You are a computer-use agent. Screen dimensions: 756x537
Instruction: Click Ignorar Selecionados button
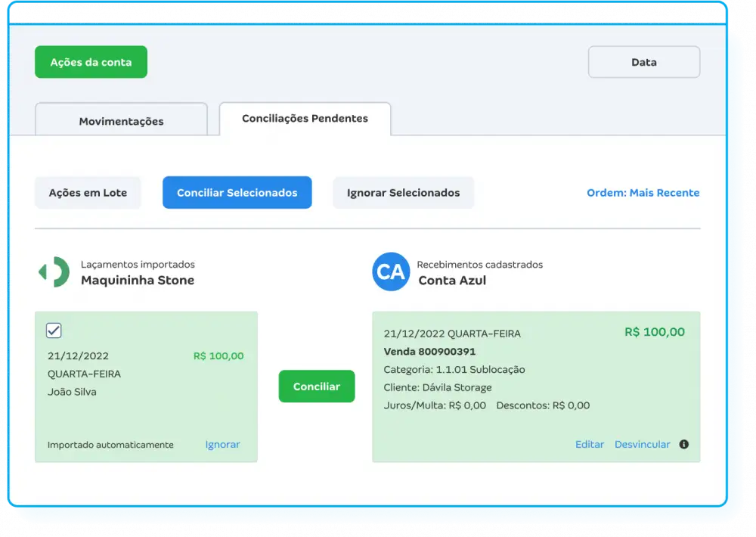pos(403,193)
